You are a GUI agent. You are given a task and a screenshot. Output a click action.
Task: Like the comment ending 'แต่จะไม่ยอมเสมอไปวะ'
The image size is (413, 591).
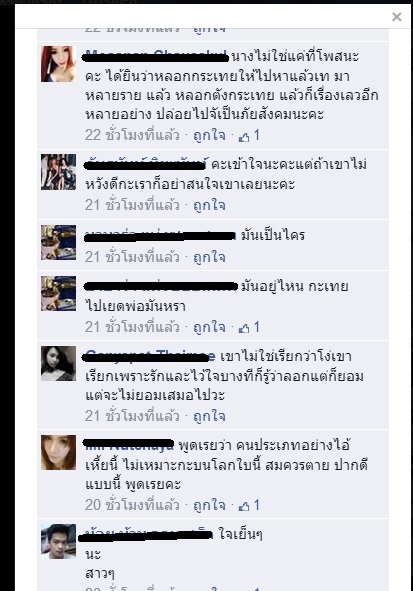209,416
